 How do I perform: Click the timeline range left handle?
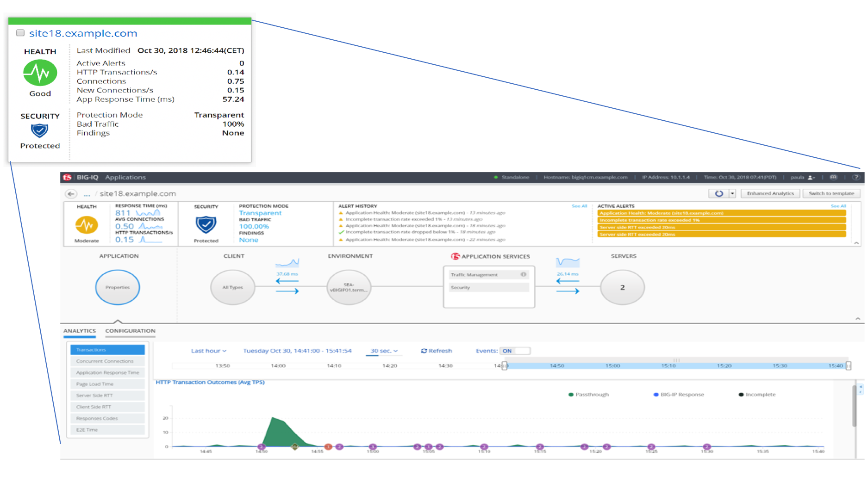(x=505, y=365)
